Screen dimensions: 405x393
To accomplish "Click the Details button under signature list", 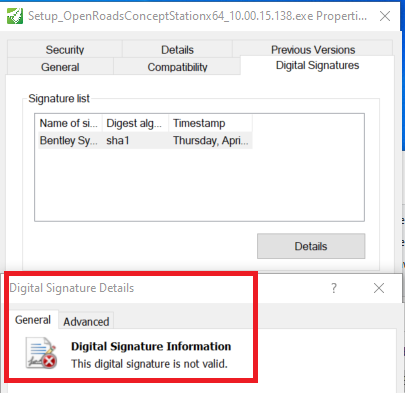I will coord(311,246).
